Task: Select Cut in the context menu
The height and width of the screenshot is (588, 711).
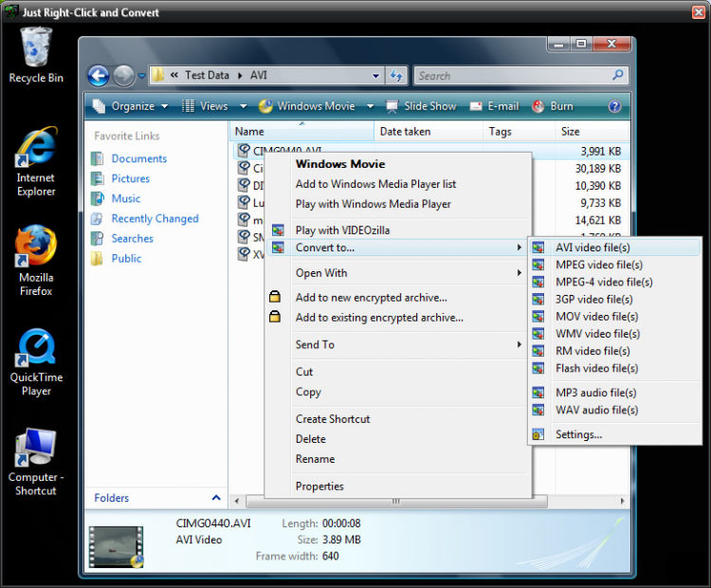Action: coord(304,372)
